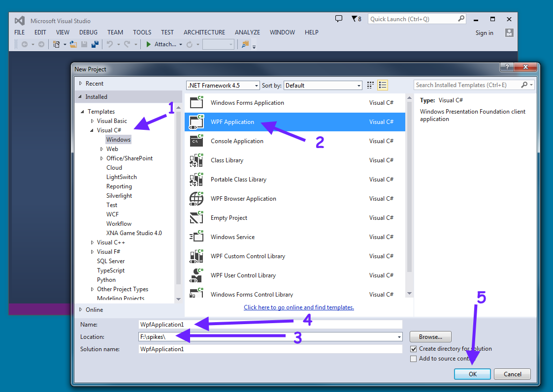Select the WCF tree item

pos(112,214)
